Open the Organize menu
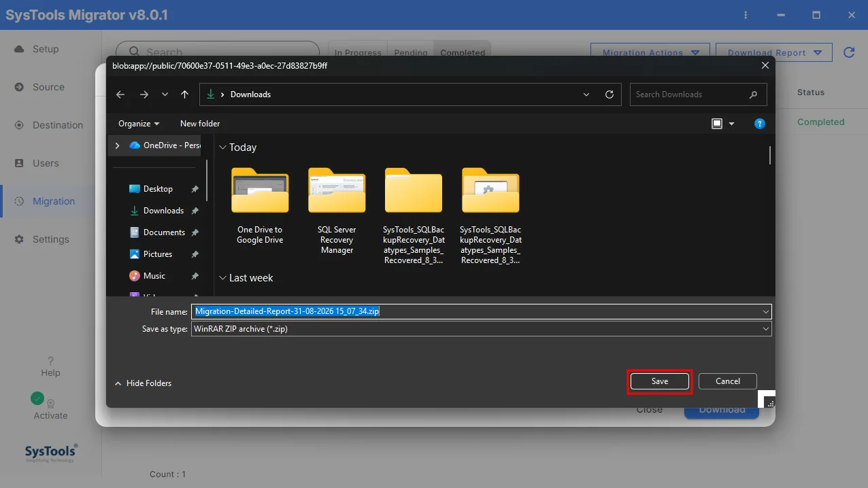The width and height of the screenshot is (868, 488). 139,124
